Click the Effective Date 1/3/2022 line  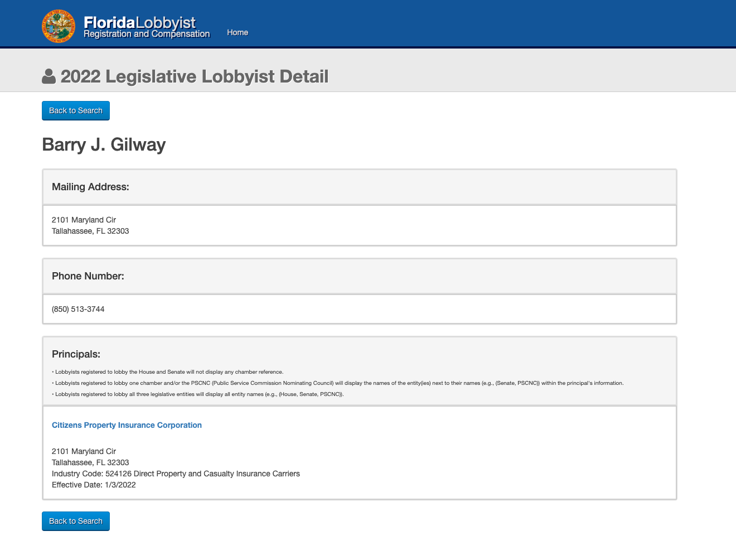(94, 485)
